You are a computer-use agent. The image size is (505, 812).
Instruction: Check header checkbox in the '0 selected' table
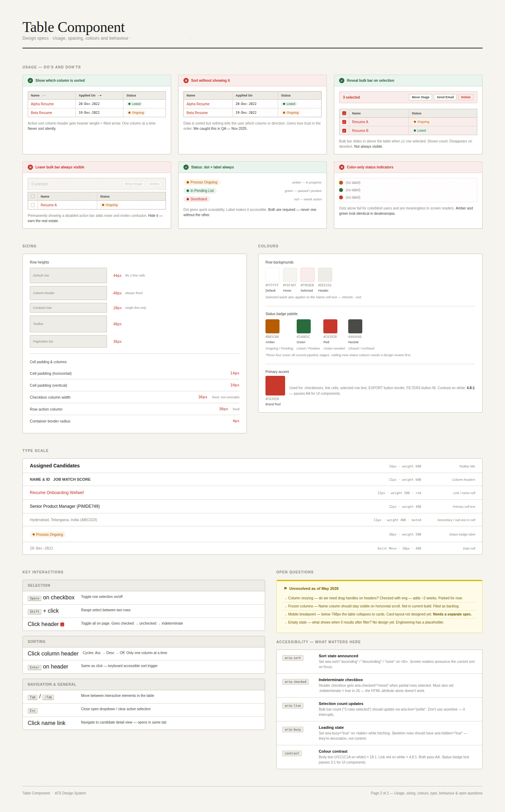point(33,197)
